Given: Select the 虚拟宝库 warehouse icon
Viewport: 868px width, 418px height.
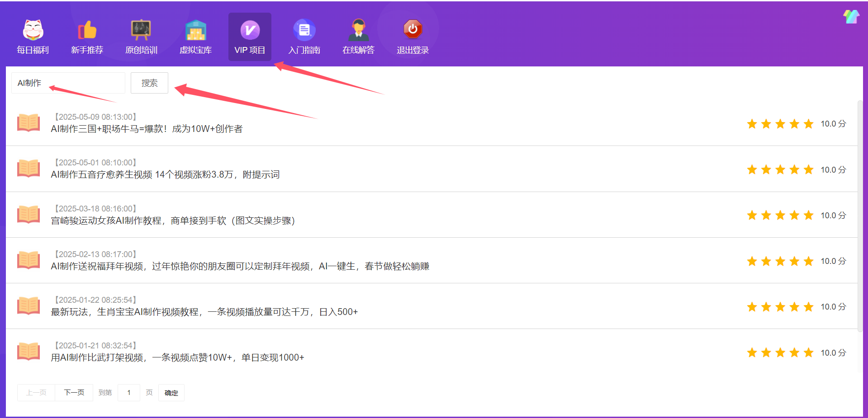Looking at the screenshot, I should [x=195, y=30].
